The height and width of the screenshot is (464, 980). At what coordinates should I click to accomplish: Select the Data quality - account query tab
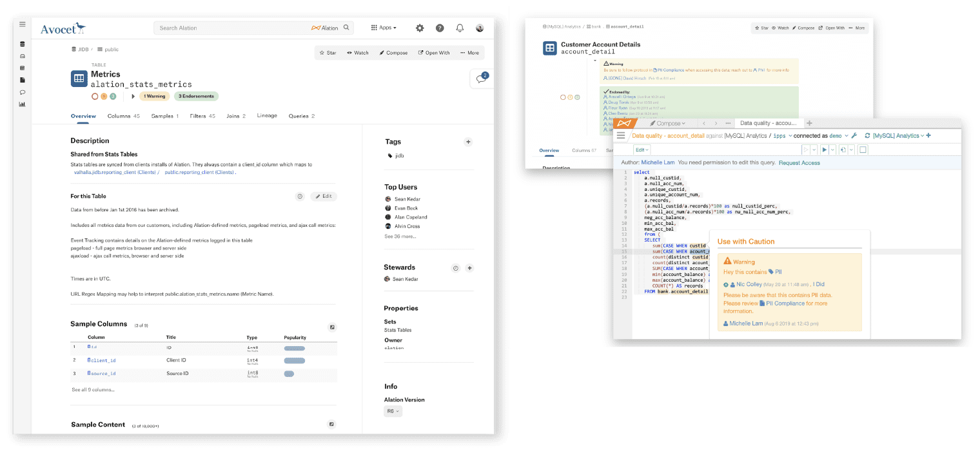click(768, 123)
